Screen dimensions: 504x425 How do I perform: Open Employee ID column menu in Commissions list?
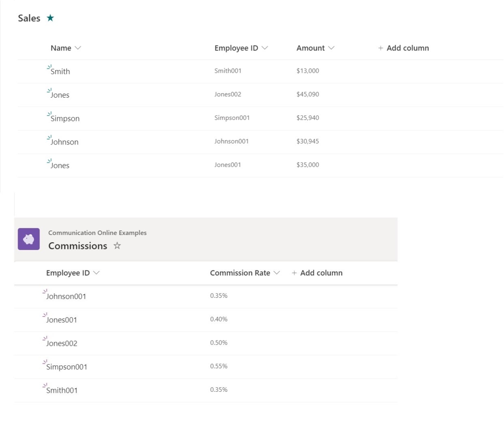[x=97, y=273]
